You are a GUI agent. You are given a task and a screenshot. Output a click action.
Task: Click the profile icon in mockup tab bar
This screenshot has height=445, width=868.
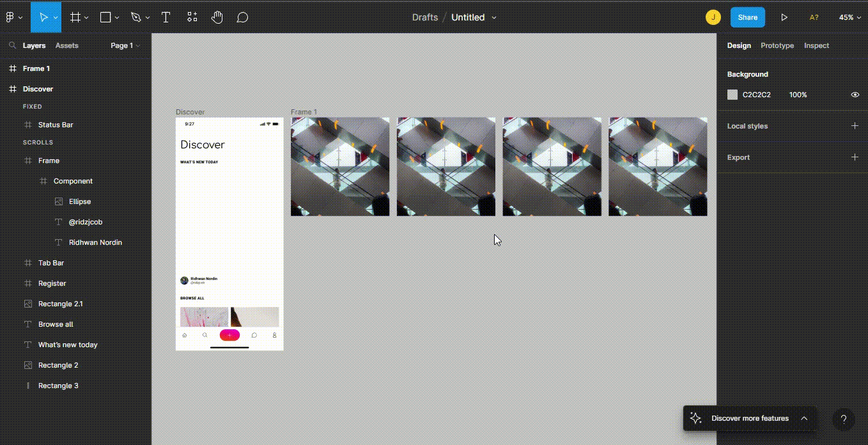(274, 335)
